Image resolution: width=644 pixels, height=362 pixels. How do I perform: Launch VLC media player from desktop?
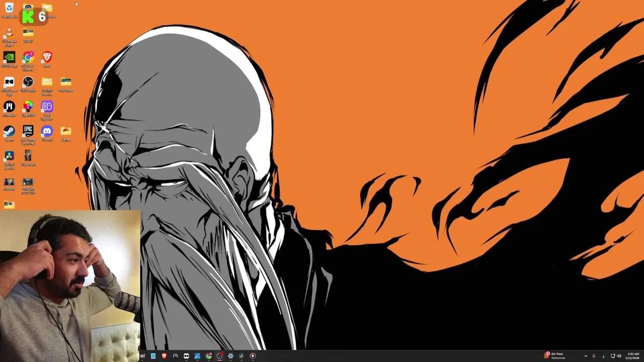coord(9,37)
